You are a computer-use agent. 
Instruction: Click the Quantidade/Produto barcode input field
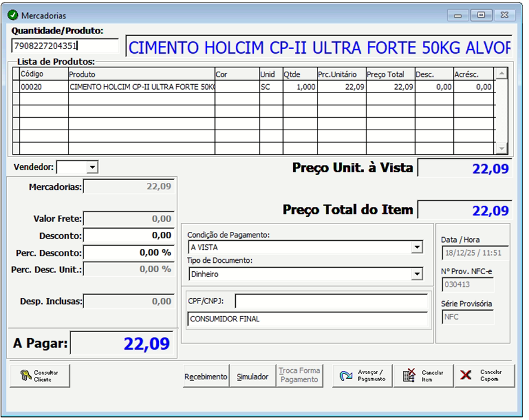[x=64, y=46]
